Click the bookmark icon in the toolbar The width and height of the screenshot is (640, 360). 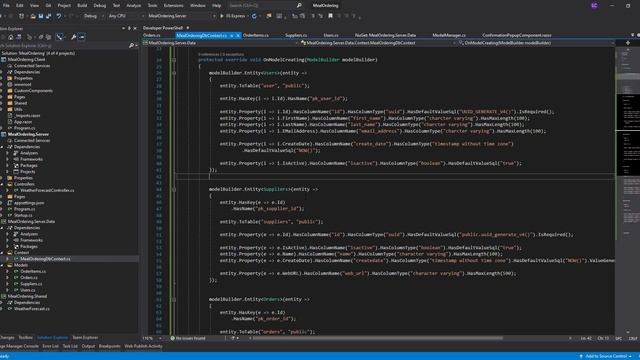330,16
